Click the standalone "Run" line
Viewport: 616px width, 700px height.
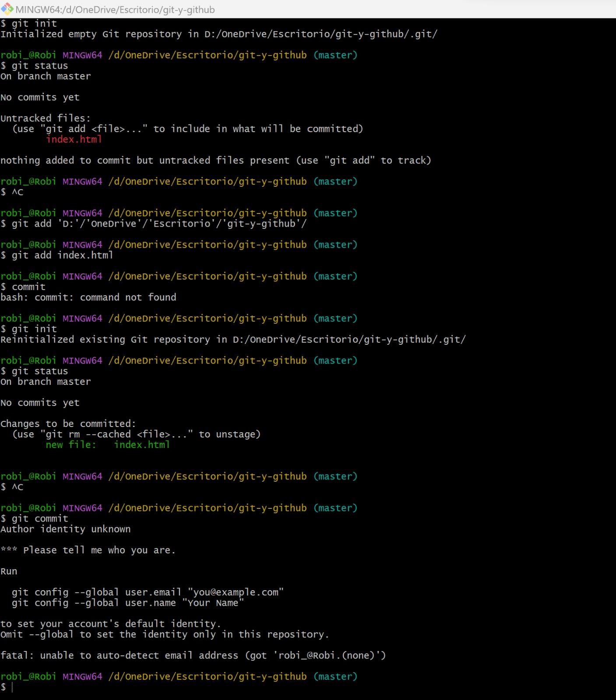click(9, 571)
